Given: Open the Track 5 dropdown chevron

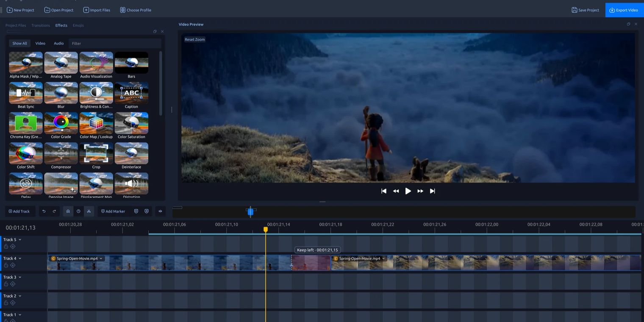Looking at the screenshot, I should [x=20, y=240].
